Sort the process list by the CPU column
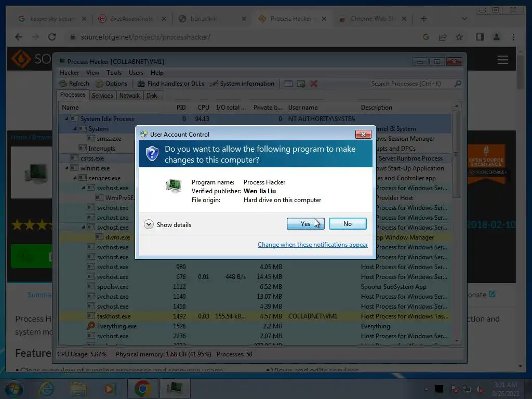Viewport: 532px width, 399px height. coord(203,108)
